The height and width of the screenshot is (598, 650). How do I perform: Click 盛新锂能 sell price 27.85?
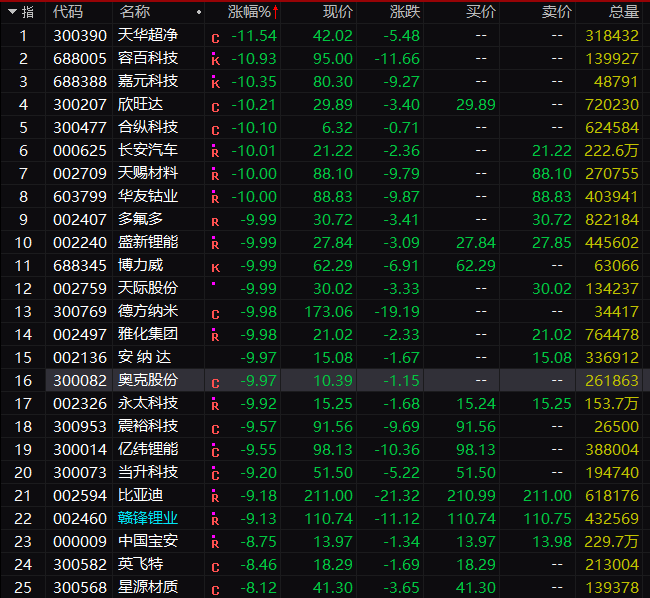552,242
